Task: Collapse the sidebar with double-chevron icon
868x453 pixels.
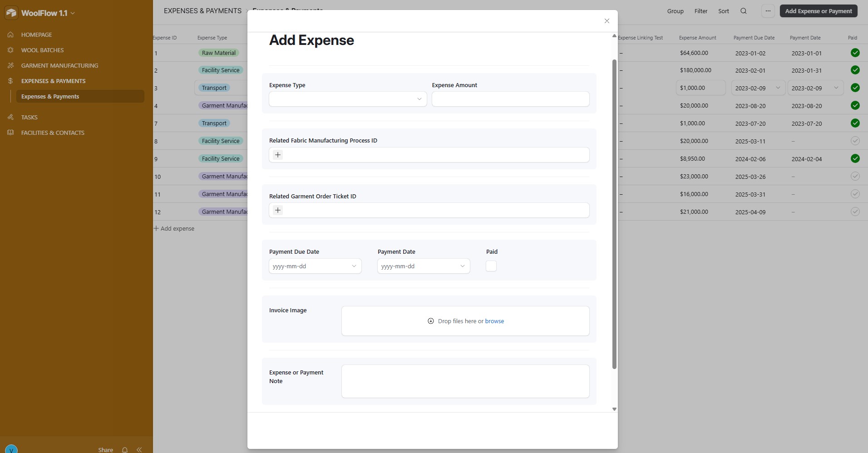Action: pyautogui.click(x=139, y=449)
